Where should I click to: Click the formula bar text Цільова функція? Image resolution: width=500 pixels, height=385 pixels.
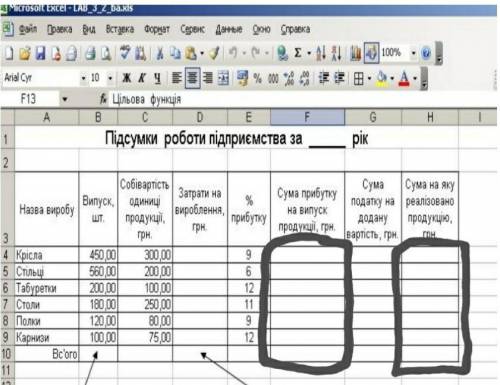click(x=147, y=99)
